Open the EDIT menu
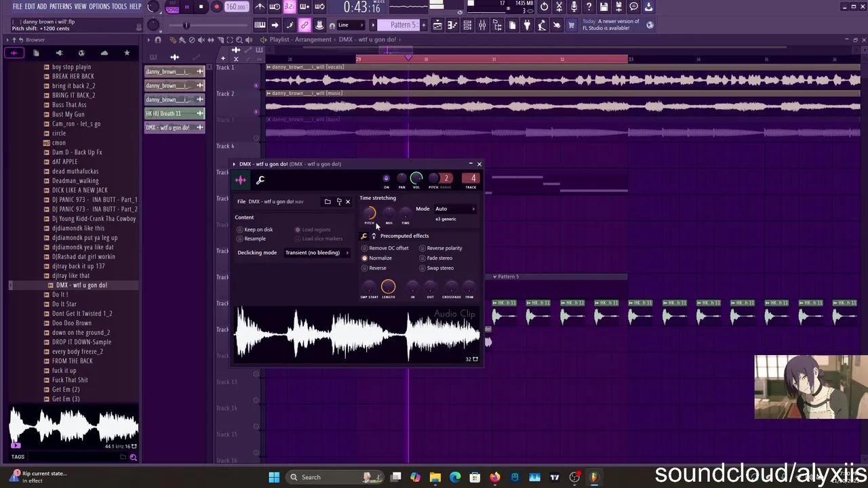The height and width of the screenshot is (488, 868). pos(30,7)
